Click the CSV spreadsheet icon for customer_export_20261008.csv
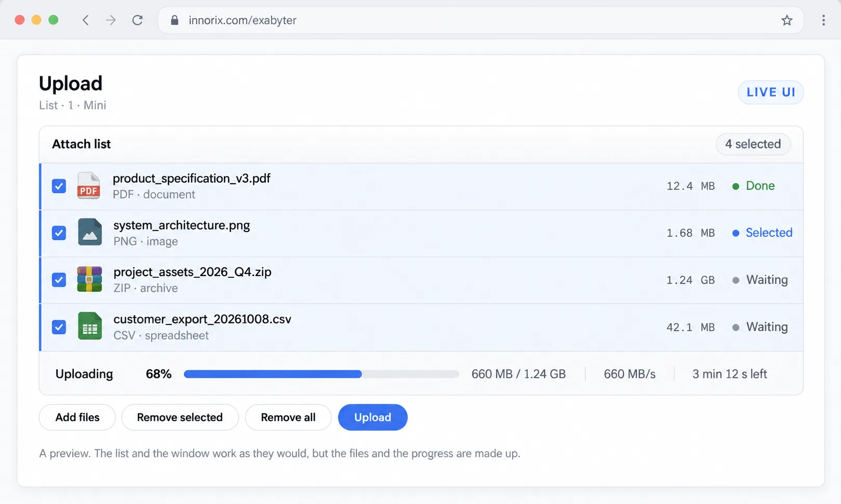The image size is (841, 504). [x=90, y=326]
